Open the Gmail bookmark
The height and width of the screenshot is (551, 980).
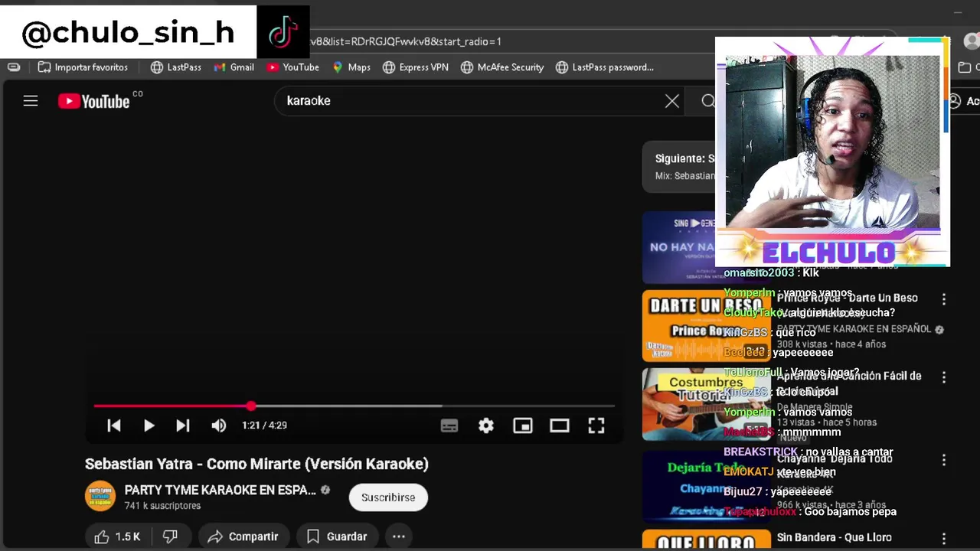[234, 67]
